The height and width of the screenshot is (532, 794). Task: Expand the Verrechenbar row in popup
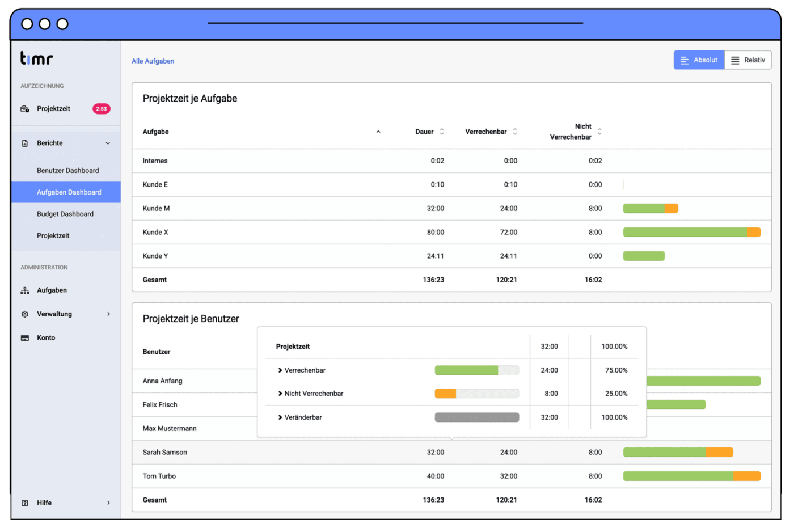280,370
